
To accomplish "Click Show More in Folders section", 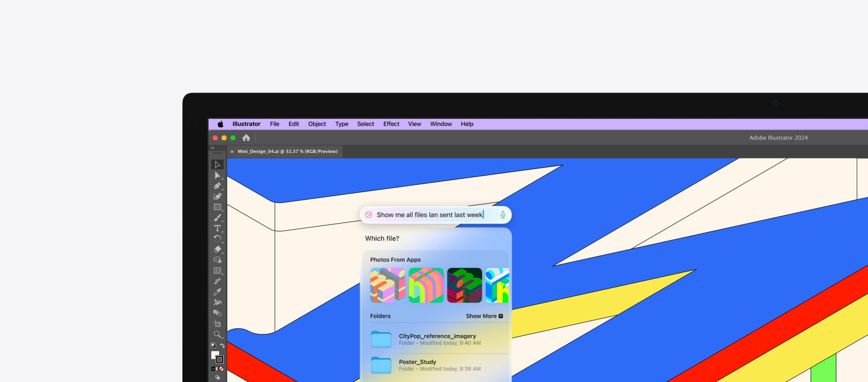I will (484, 316).
